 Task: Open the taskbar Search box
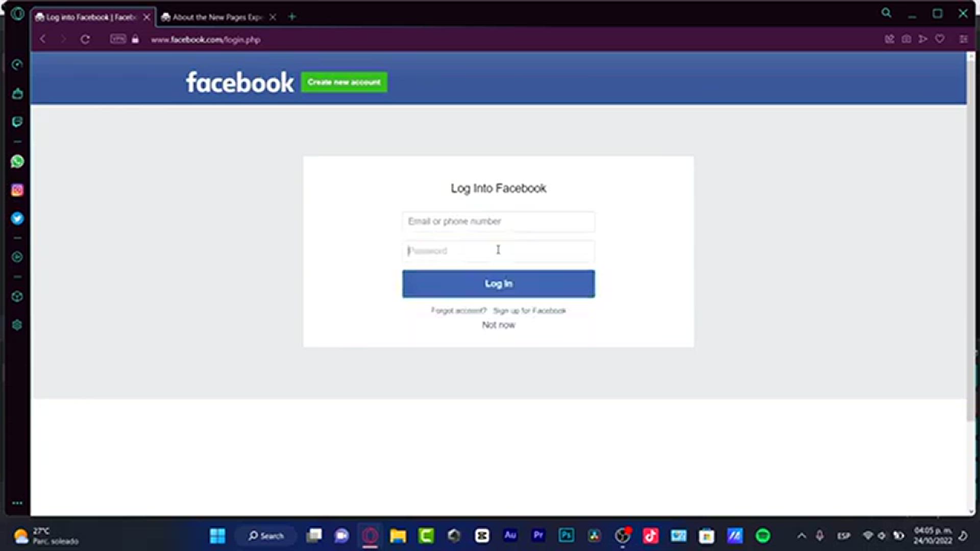(265, 536)
